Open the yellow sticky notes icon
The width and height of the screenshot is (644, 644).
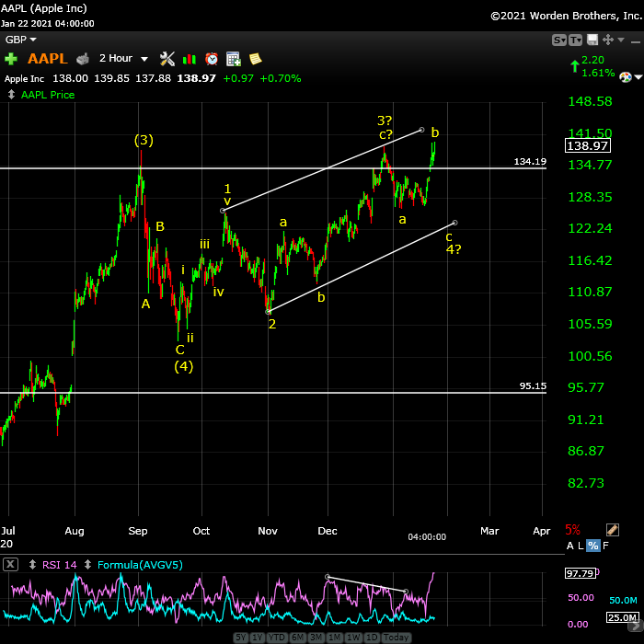[256, 59]
